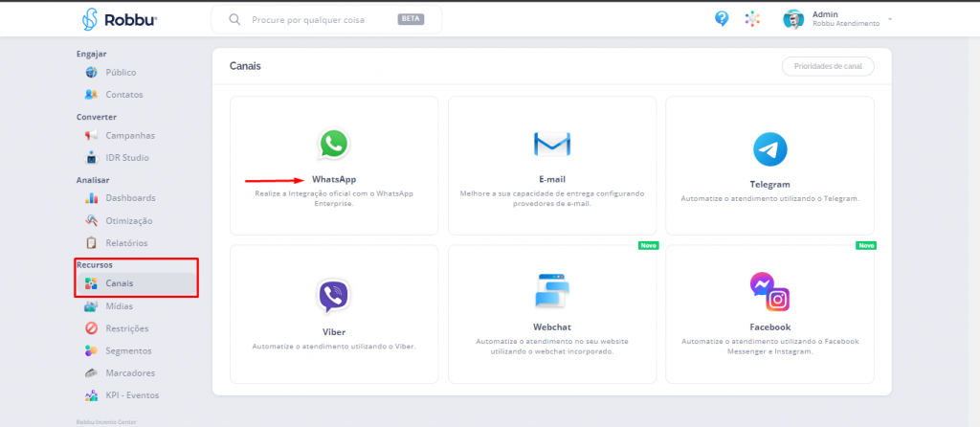Open the colorful apps icon in header
Viewport: 980px width, 427px height.
click(x=753, y=19)
